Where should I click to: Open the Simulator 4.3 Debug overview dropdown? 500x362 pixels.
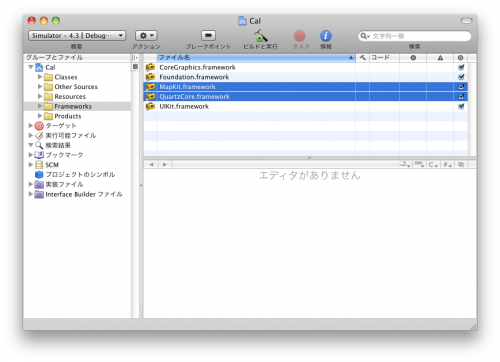tap(77, 35)
